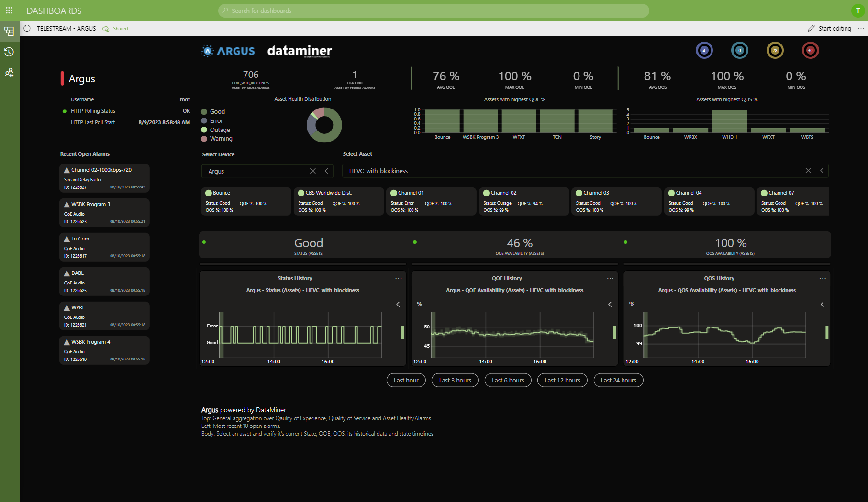868x502 pixels.
Task: Click the teal alarm counter circle showing 0
Action: (x=739, y=50)
